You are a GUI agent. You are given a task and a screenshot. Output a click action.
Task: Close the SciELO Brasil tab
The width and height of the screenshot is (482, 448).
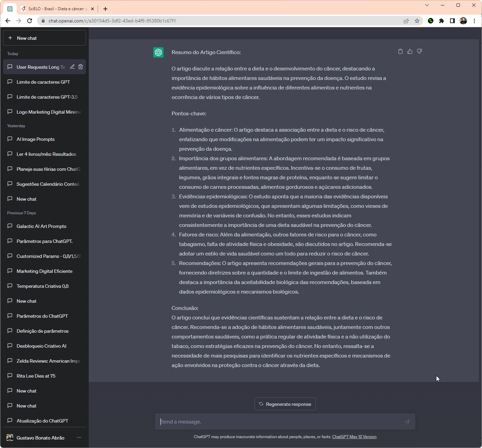(92, 9)
